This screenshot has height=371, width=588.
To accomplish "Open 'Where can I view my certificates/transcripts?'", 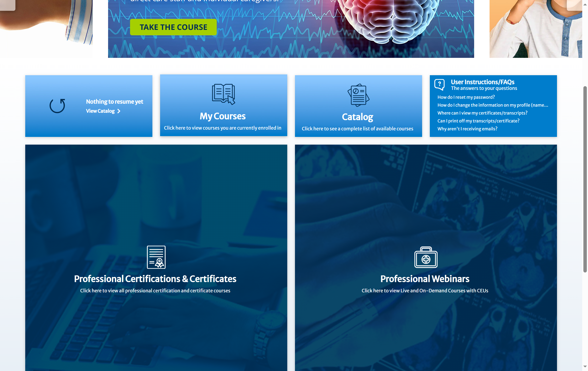I will pos(482,113).
